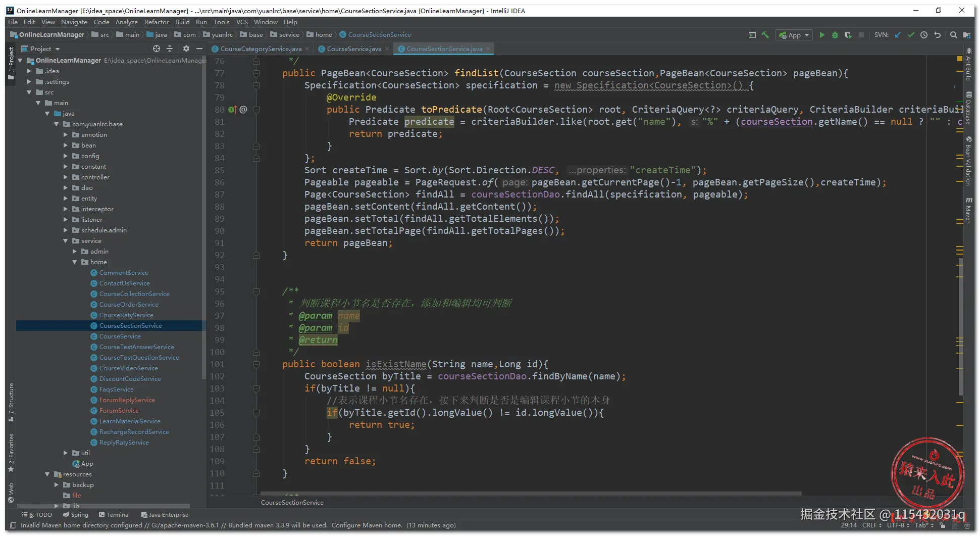
Task: Open the run anything terminal icon
Action: pyautogui.click(x=752, y=35)
